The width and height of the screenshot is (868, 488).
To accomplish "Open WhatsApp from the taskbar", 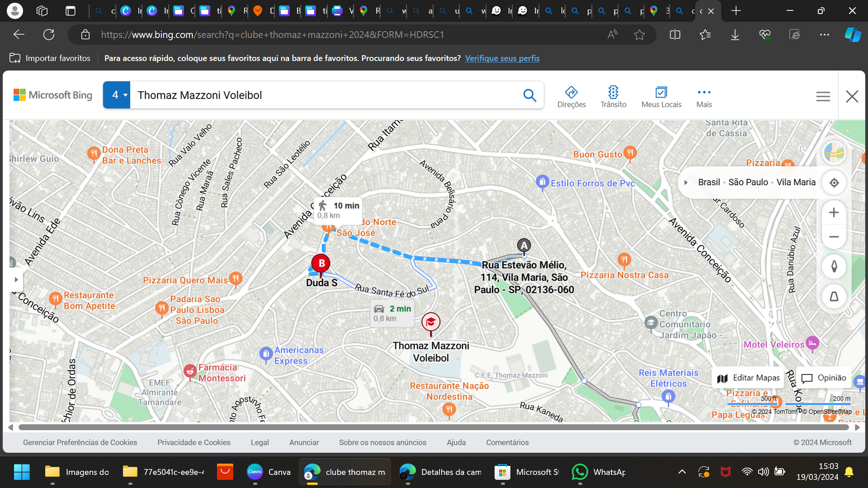I will pyautogui.click(x=599, y=472).
